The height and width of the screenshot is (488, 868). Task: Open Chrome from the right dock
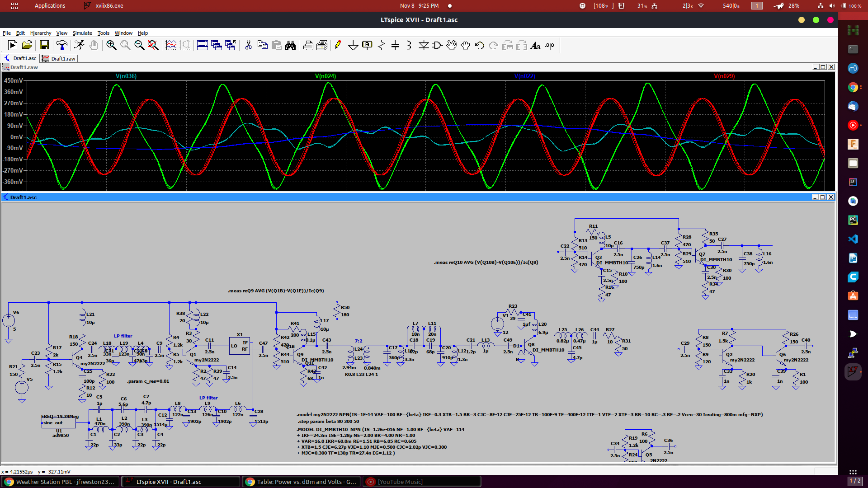(x=853, y=87)
